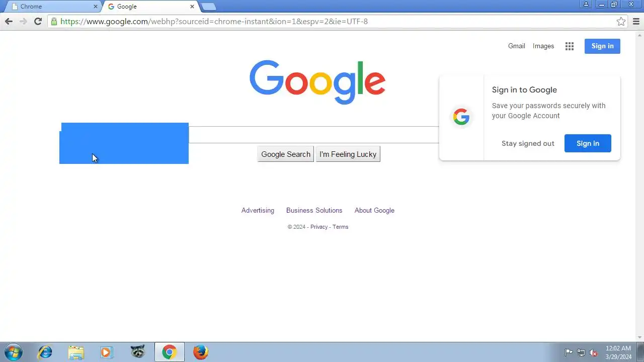Click the forward navigation arrow
The image size is (644, 362).
coord(23,21)
